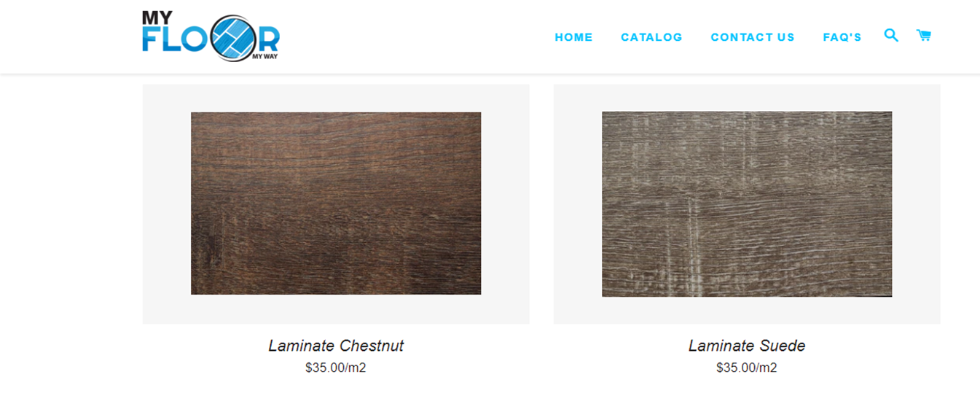
Task: Click grey card margin above Chestnut image
Action: (x=336, y=98)
